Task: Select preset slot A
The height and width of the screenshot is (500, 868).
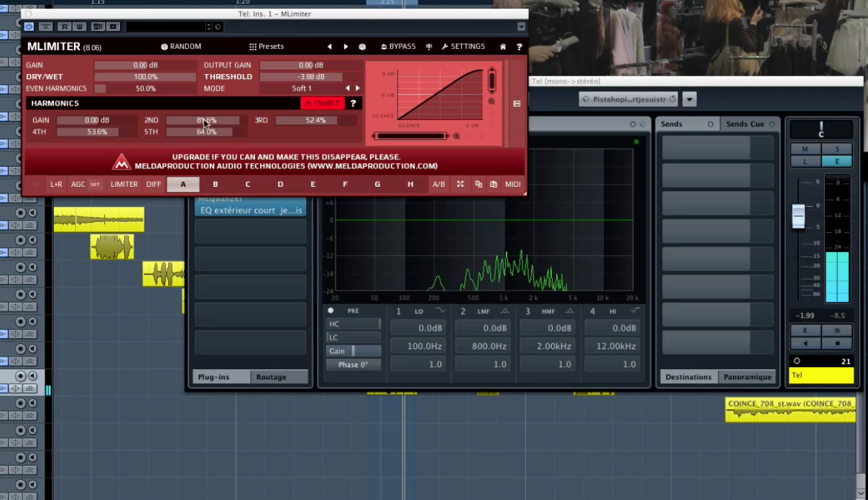Action: [x=183, y=185]
